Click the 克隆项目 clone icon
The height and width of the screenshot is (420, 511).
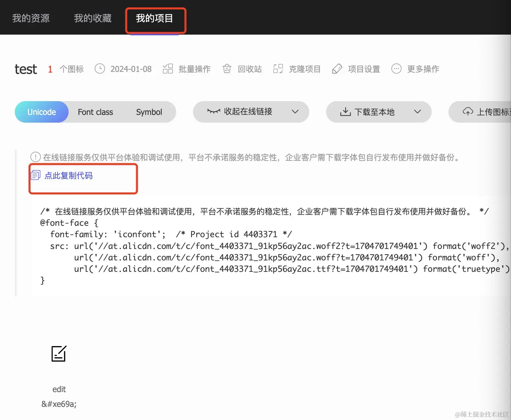click(x=278, y=69)
